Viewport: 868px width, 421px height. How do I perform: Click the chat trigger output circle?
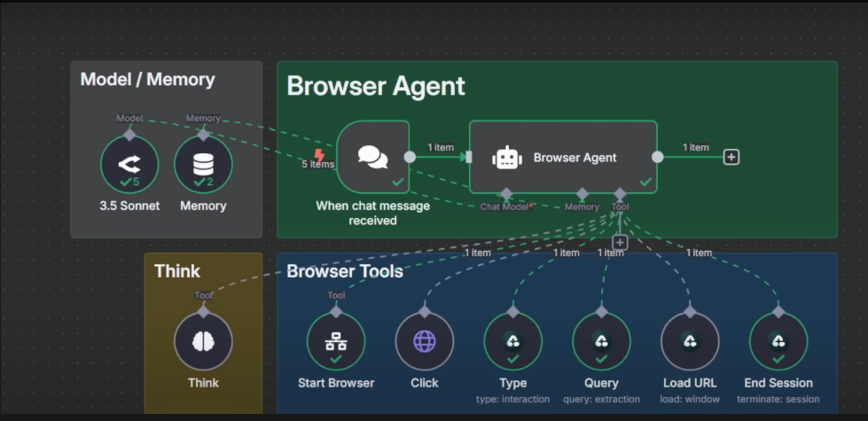[410, 157]
